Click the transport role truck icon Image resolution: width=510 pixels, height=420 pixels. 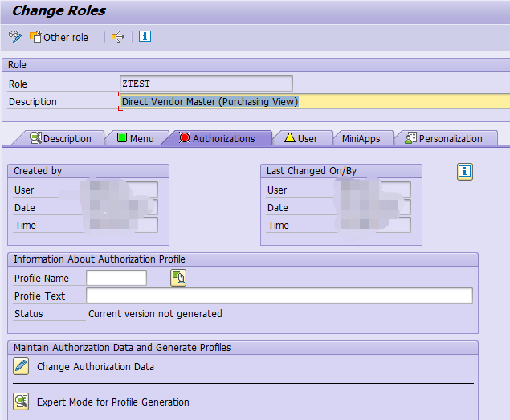118,36
